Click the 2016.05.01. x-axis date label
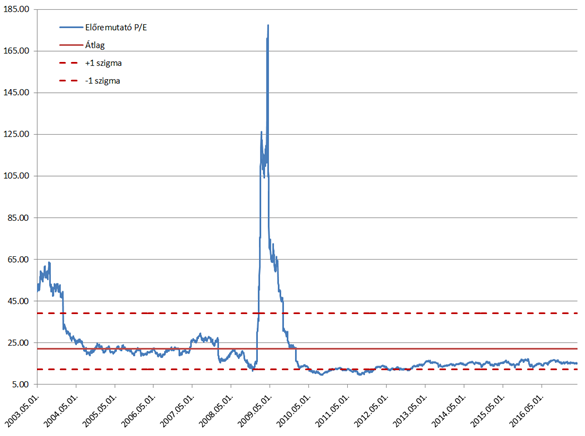The height and width of the screenshot is (436, 585). click(527, 411)
